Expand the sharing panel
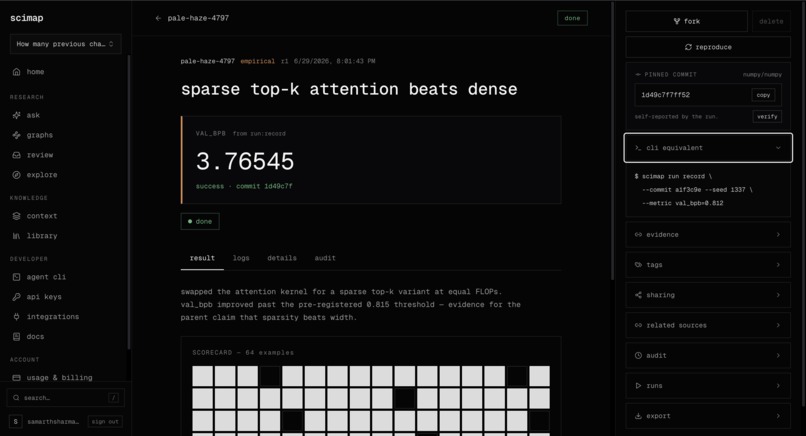The image size is (806, 436). [708, 295]
